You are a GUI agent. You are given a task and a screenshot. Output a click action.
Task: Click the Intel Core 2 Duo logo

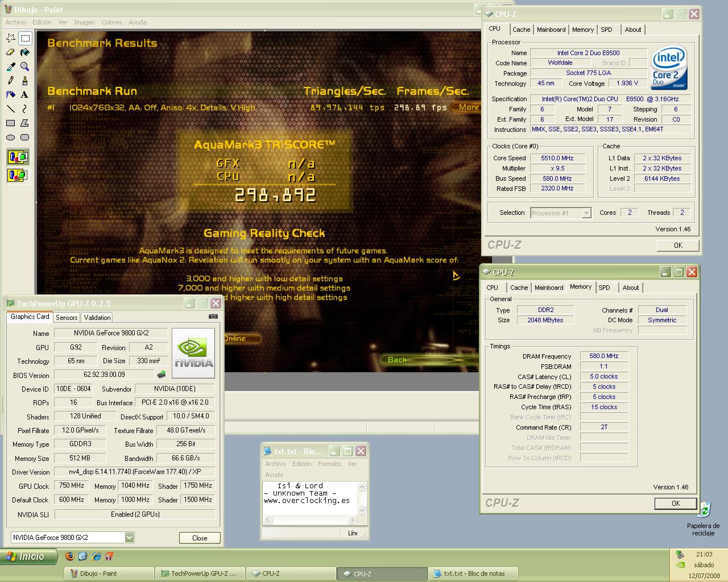(x=669, y=68)
